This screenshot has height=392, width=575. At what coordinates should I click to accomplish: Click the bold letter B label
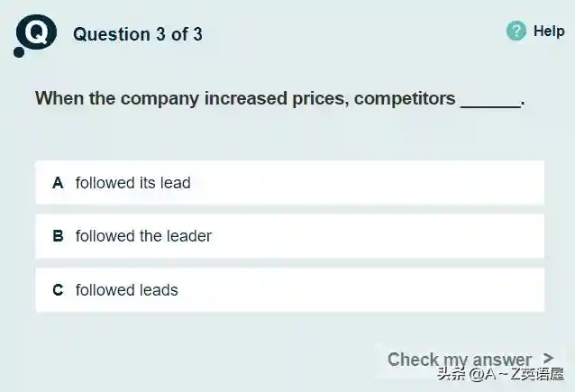point(58,236)
